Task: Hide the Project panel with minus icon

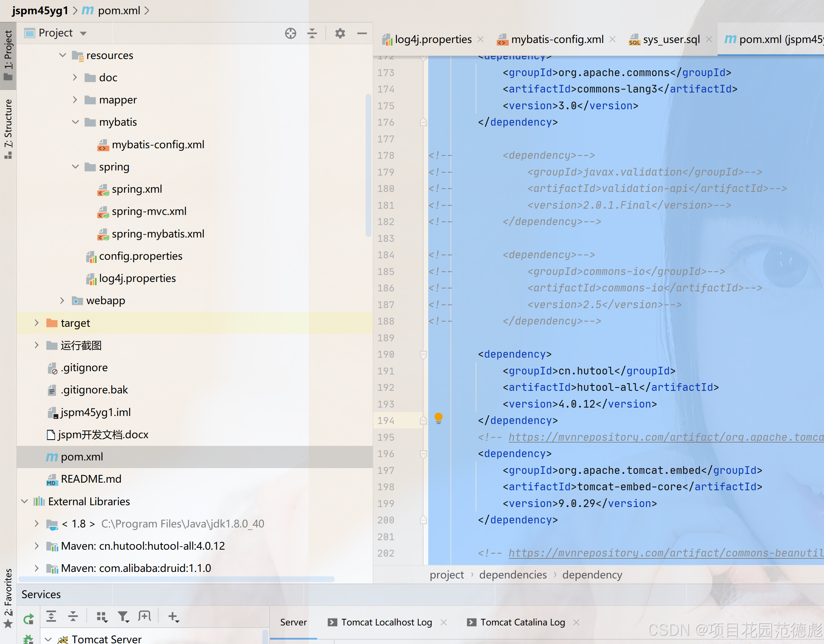Action: (362, 34)
